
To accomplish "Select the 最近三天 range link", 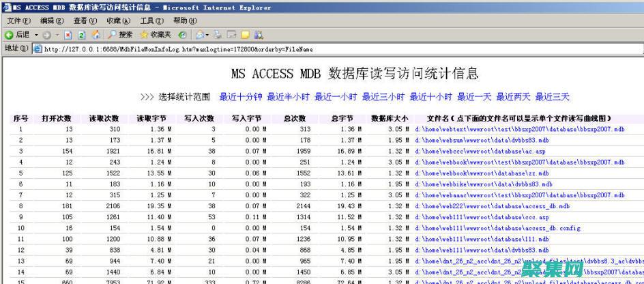I will 552,97.
